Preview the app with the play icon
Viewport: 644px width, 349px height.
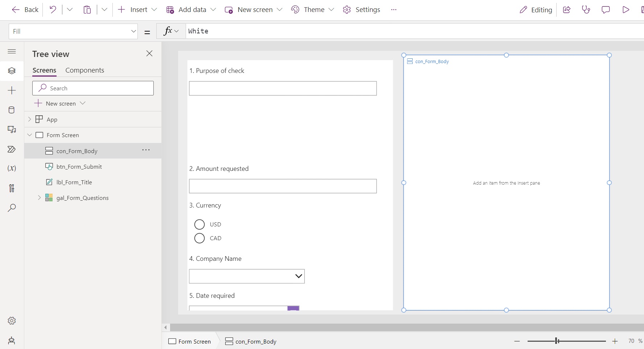tap(626, 10)
